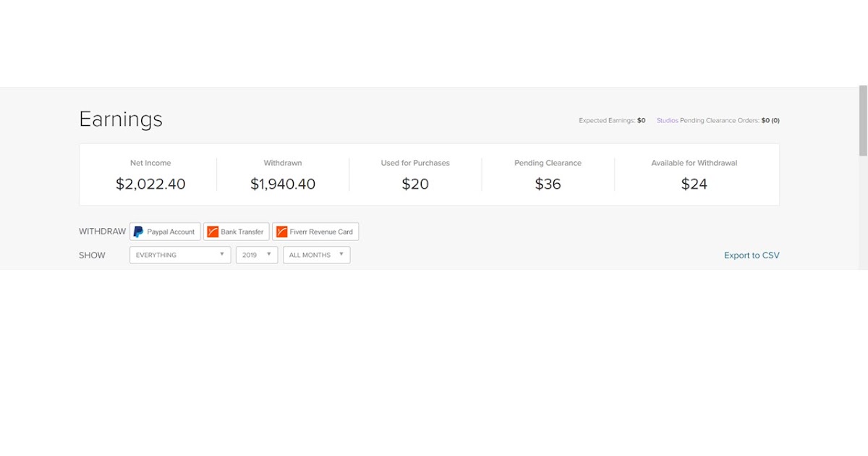Click the arrow on the 2019 dropdown

269,255
